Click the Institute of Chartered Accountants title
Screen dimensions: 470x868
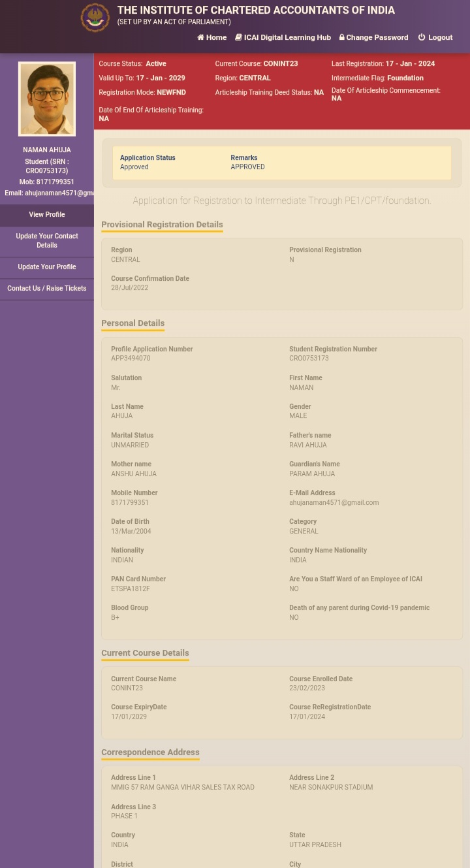click(x=256, y=10)
